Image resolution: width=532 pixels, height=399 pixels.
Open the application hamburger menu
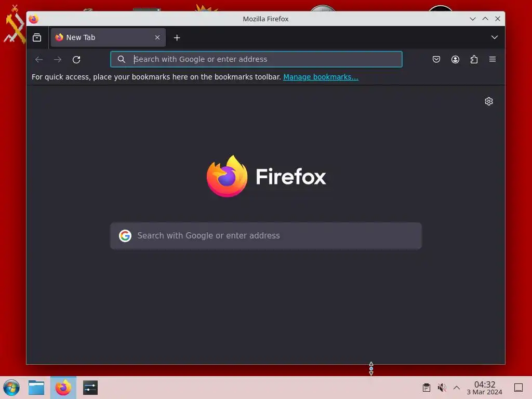pyautogui.click(x=493, y=59)
